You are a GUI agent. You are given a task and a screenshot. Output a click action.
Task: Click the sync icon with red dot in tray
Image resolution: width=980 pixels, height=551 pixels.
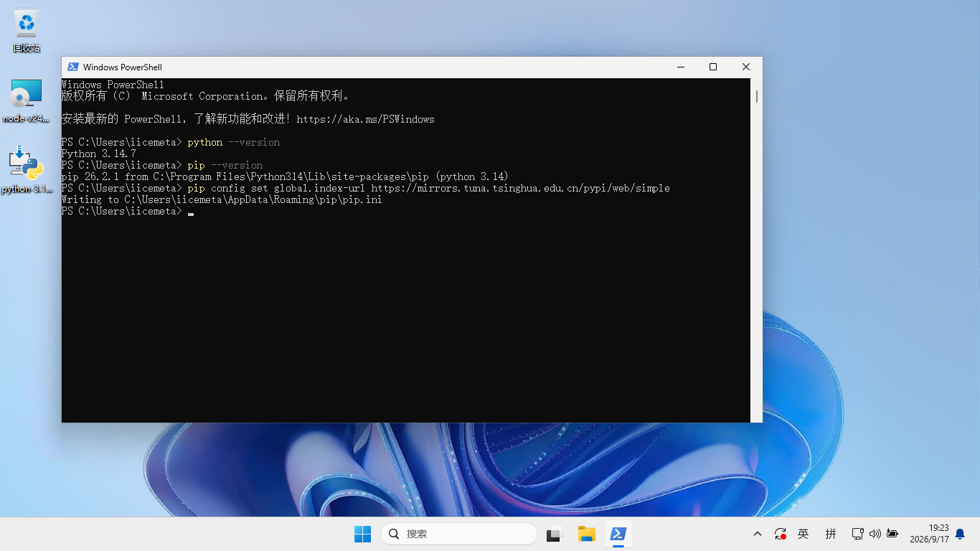[x=781, y=534]
